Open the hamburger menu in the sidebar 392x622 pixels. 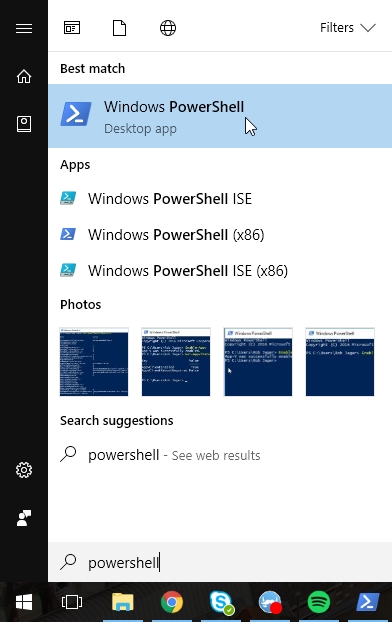24,28
